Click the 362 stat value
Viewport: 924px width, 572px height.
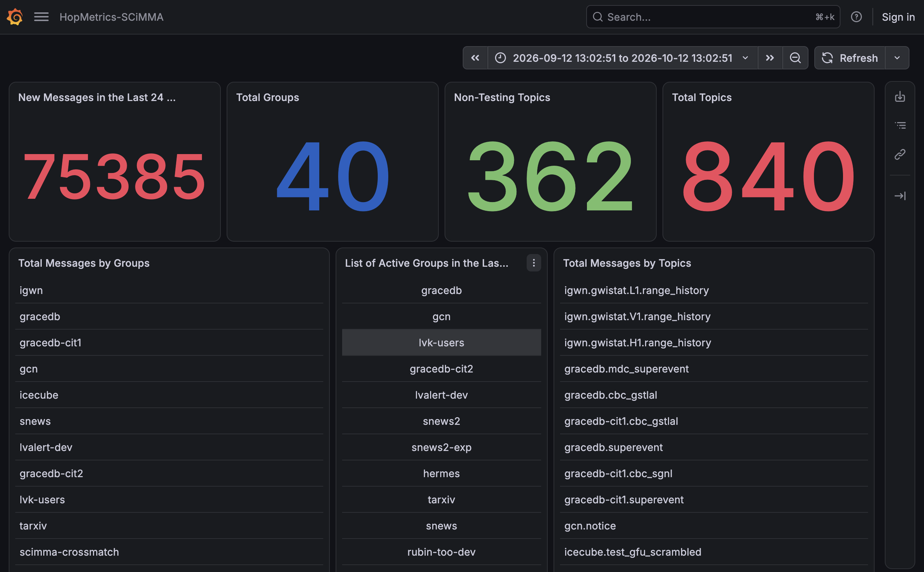[x=550, y=176]
